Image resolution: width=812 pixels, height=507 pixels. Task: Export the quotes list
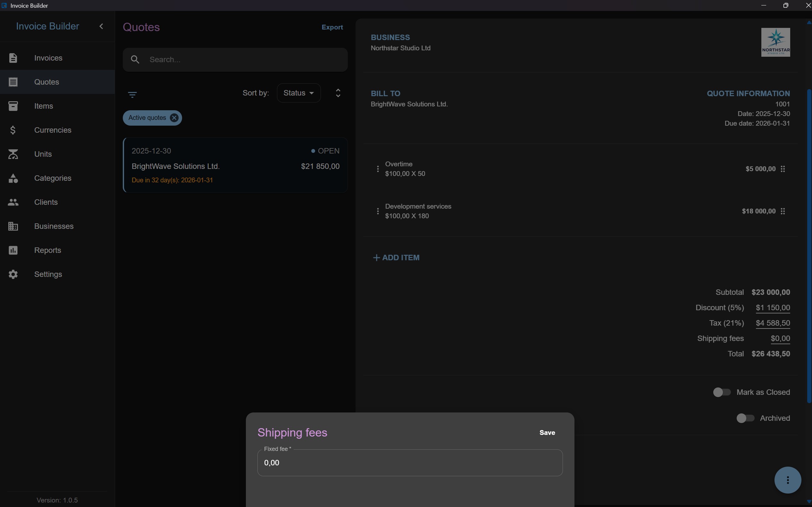[332, 27]
